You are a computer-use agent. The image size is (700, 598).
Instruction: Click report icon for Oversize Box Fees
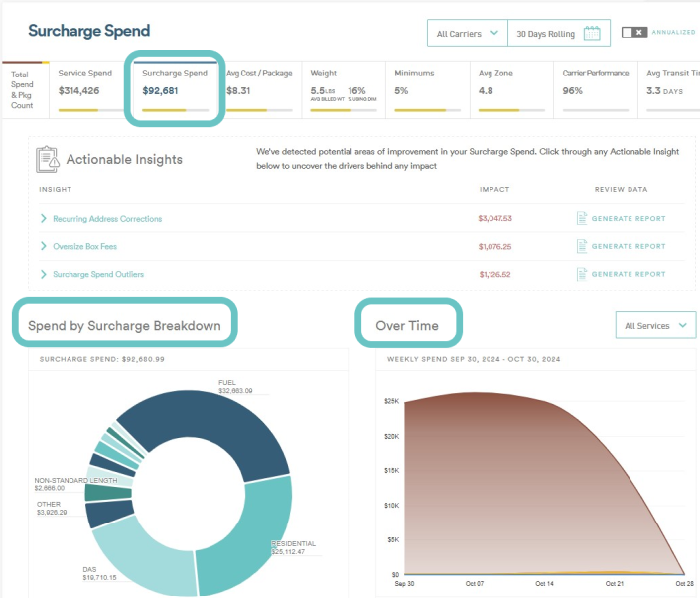point(581,246)
